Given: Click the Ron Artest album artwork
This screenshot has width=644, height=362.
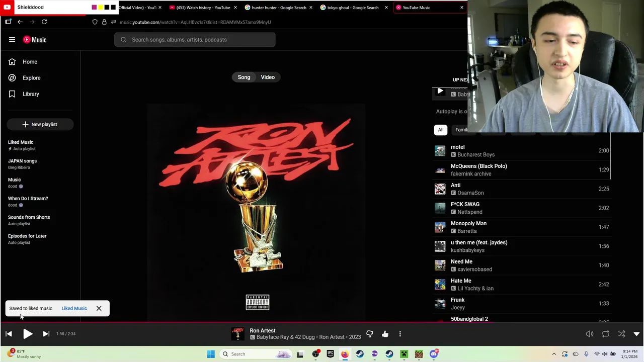Looking at the screenshot, I should click(257, 212).
